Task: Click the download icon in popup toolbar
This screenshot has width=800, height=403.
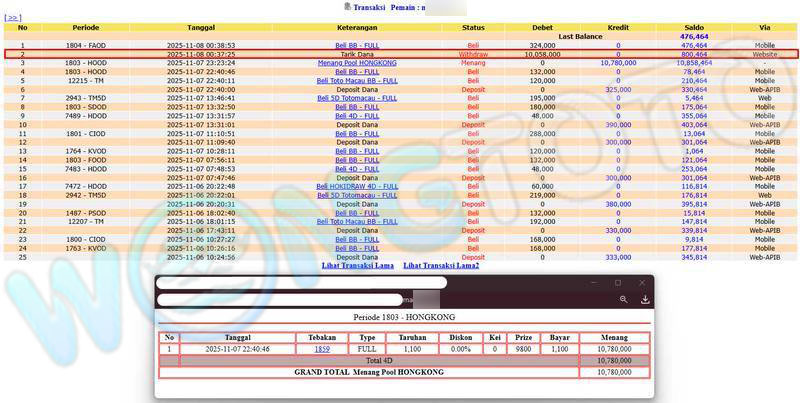Action: pyautogui.click(x=645, y=299)
